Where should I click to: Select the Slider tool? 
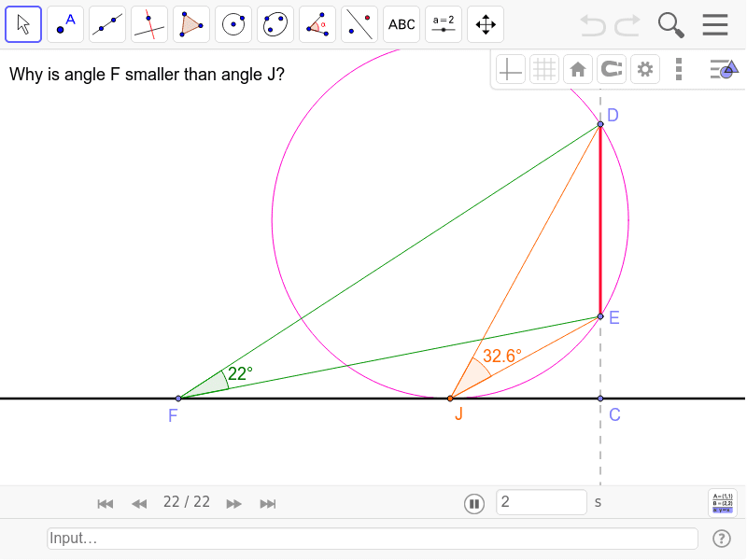(443, 24)
